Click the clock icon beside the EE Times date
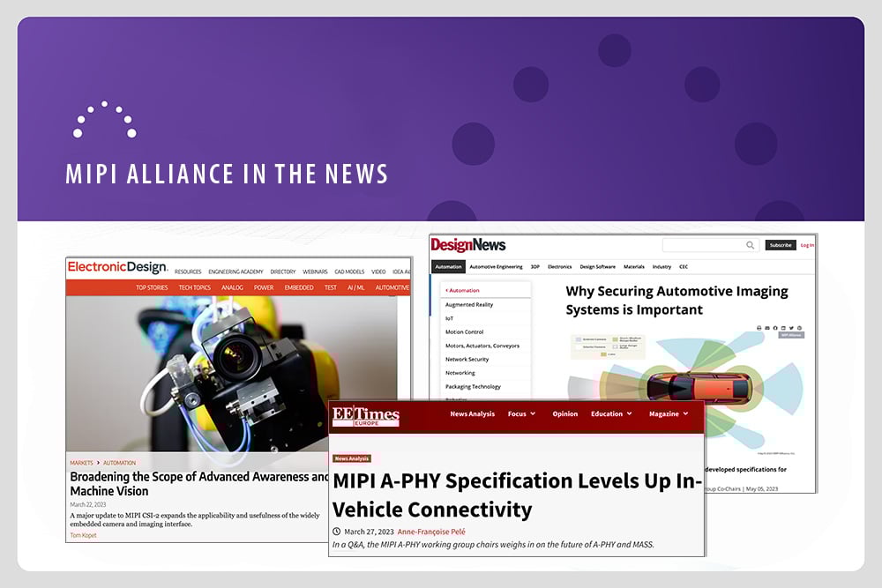882x588 pixels. 336,531
